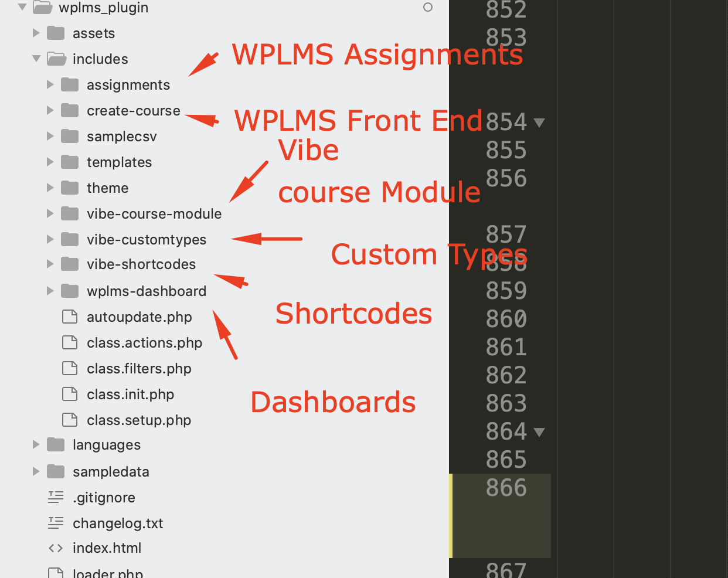Fold the code block at line 864

point(539,433)
